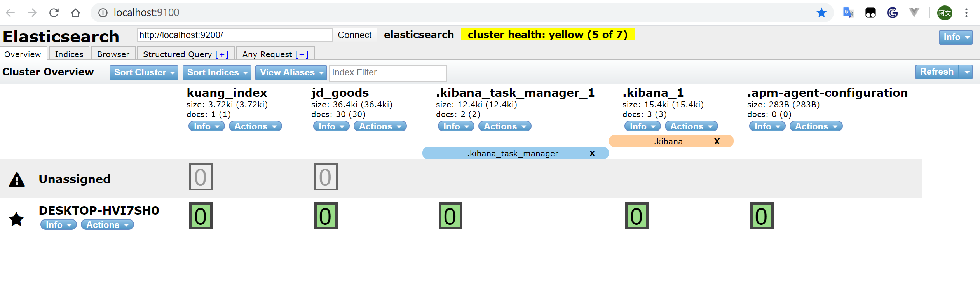Click the browser home icon
Viewport: 980px width, 287px height.
(x=76, y=12)
